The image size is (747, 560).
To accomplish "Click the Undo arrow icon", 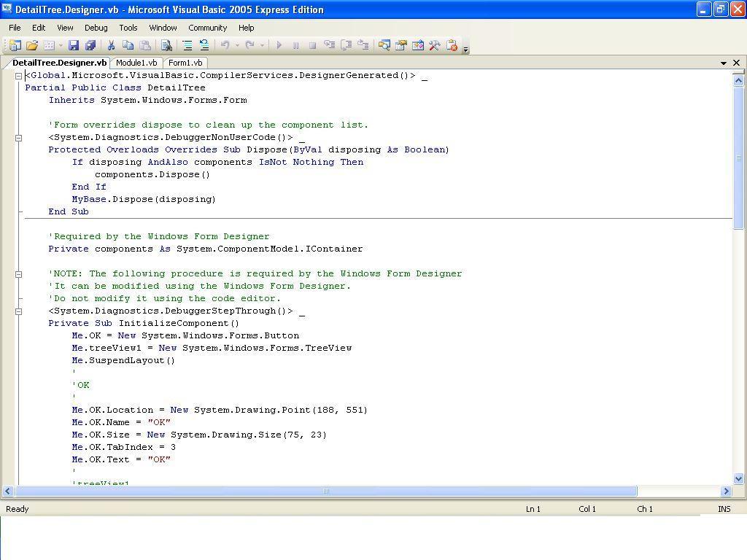I will [225, 45].
